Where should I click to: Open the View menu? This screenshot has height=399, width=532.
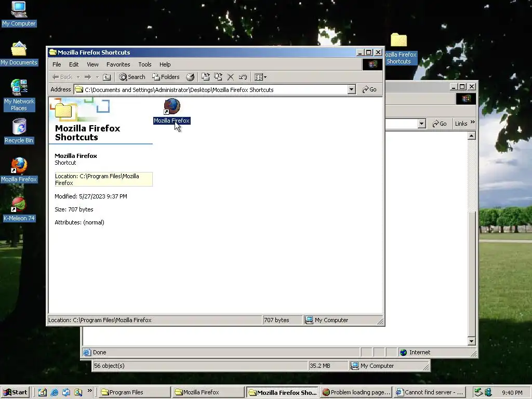pos(92,64)
